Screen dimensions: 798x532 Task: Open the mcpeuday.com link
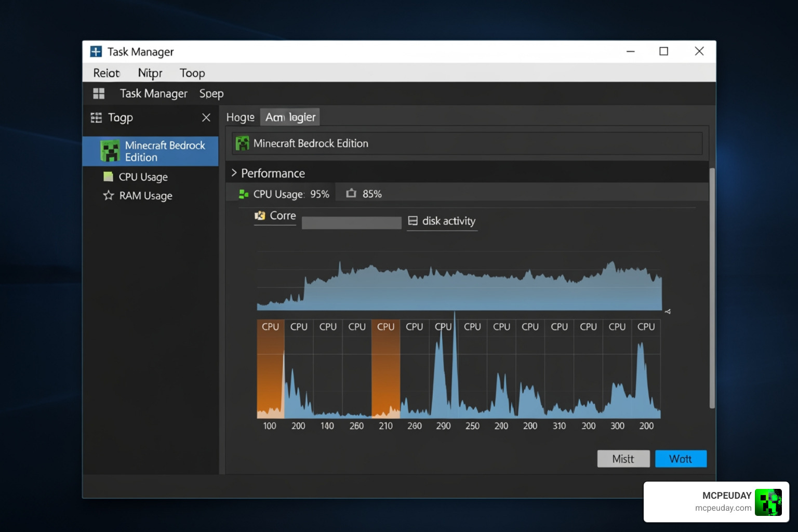pos(723,508)
